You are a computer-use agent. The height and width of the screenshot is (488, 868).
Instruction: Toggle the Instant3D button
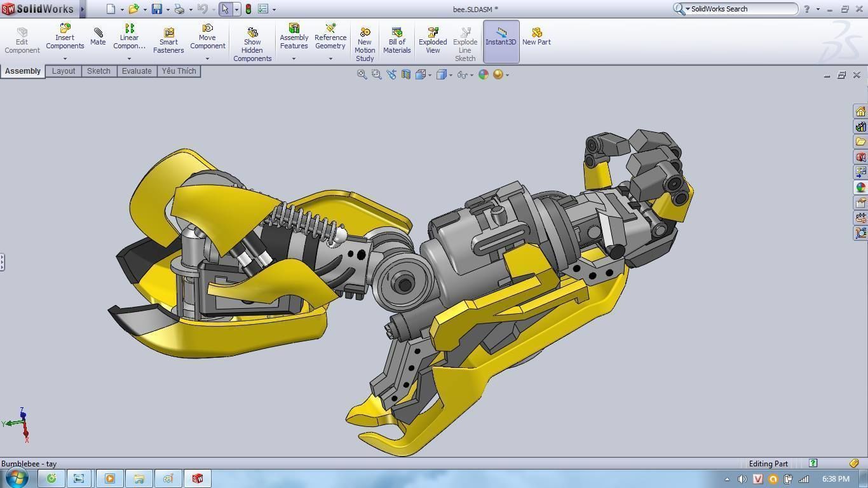[501, 41]
